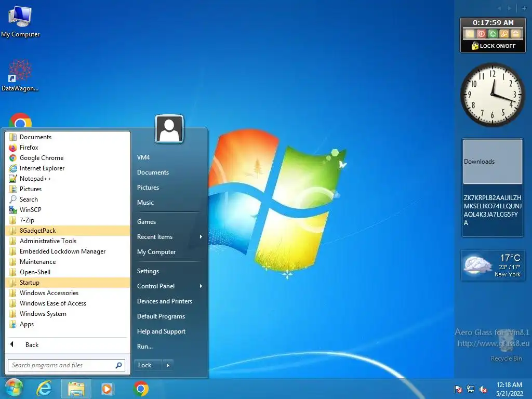This screenshot has width=532, height=399.
Task: Open the Search entry in programs list
Action: tap(68, 199)
